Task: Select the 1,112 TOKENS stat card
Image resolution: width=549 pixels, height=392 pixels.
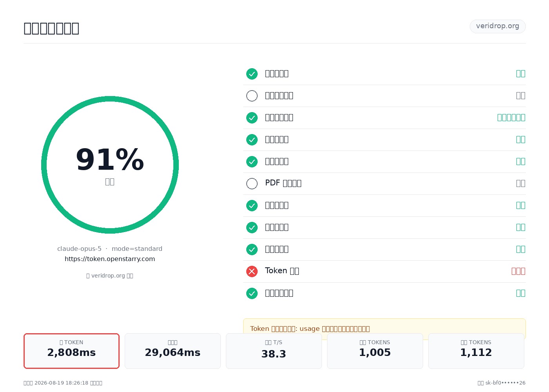Action: coord(476,351)
